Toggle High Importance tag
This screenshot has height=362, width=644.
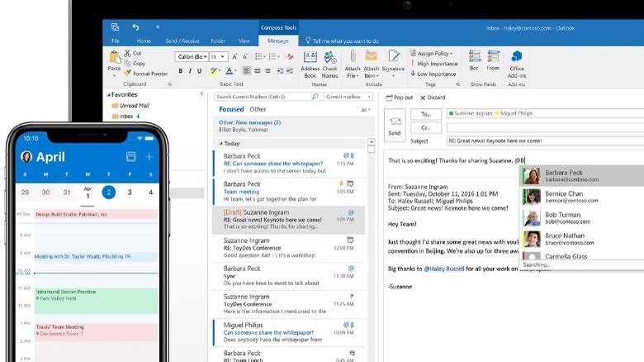pos(433,64)
